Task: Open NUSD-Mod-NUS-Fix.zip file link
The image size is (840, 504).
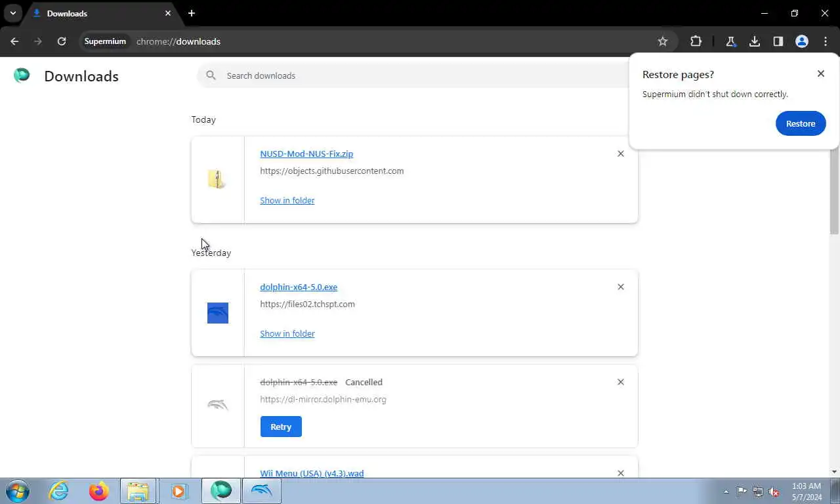Action: pyautogui.click(x=306, y=154)
